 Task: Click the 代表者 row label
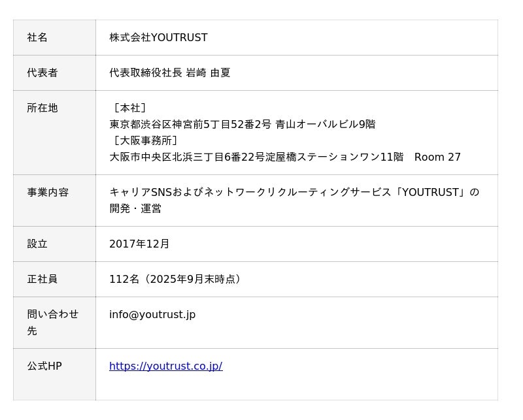click(x=42, y=73)
